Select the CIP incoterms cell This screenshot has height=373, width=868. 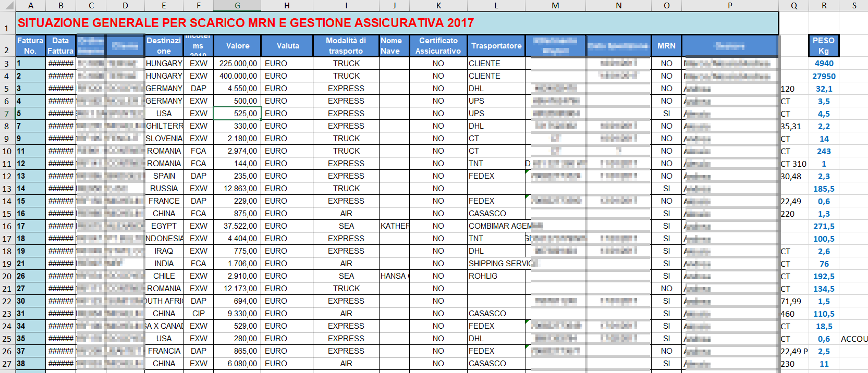pos(198,314)
